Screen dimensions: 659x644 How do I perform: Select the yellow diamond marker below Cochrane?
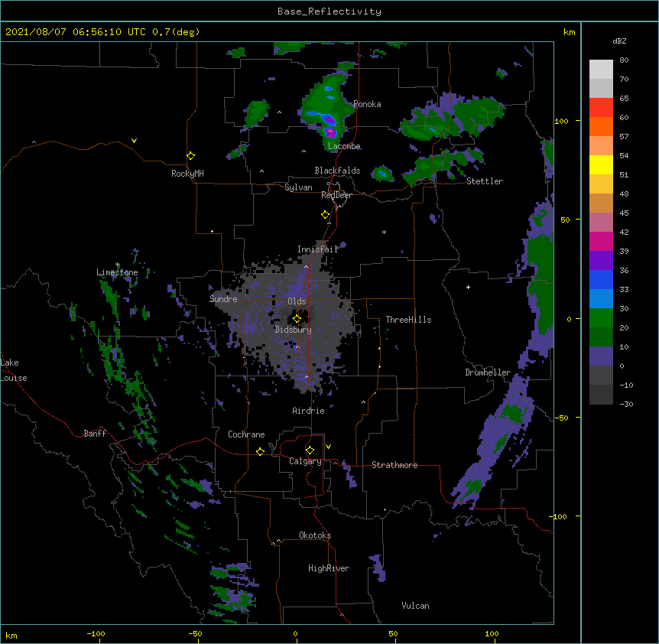[x=260, y=451]
